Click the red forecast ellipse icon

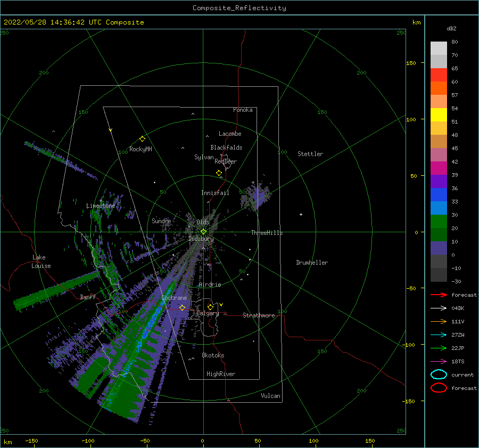[x=439, y=388]
